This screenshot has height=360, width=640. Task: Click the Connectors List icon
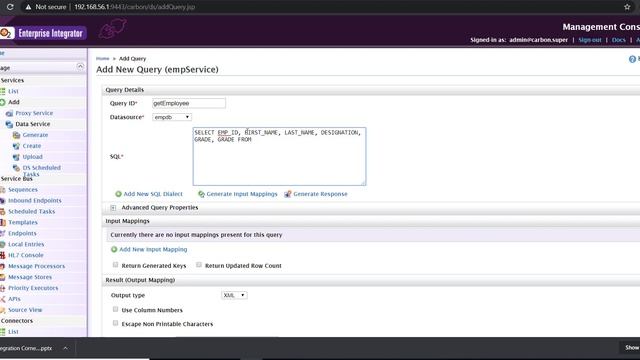[x=3, y=331]
